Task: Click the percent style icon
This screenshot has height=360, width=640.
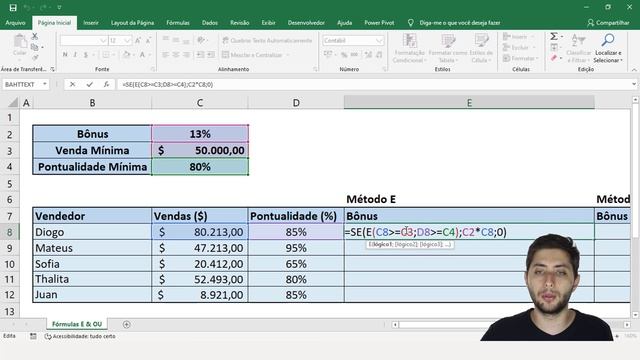Action: coord(344,55)
